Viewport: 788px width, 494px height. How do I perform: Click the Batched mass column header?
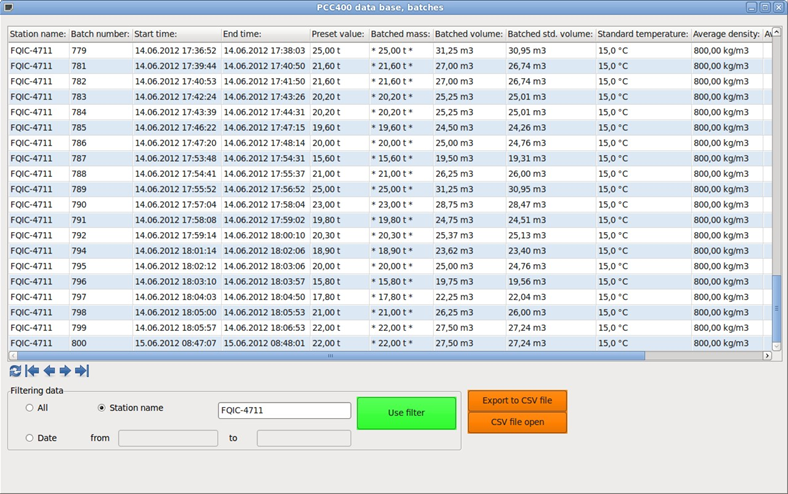pyautogui.click(x=399, y=34)
